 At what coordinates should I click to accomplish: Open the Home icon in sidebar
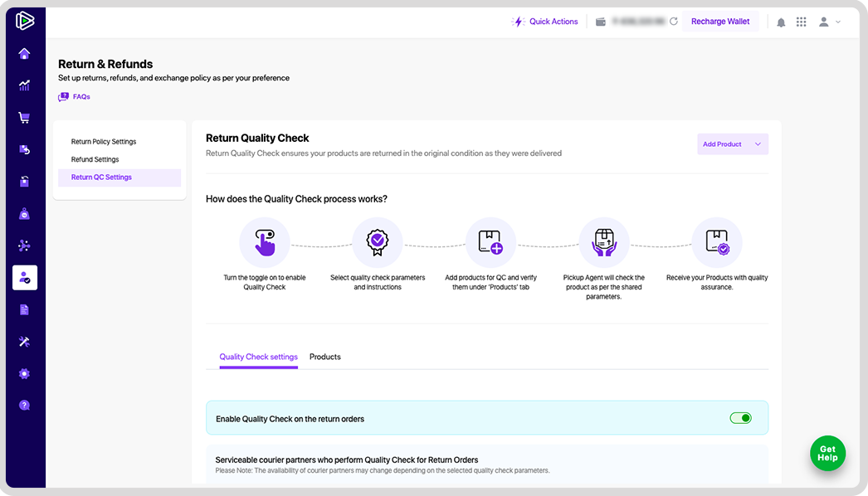tap(24, 54)
